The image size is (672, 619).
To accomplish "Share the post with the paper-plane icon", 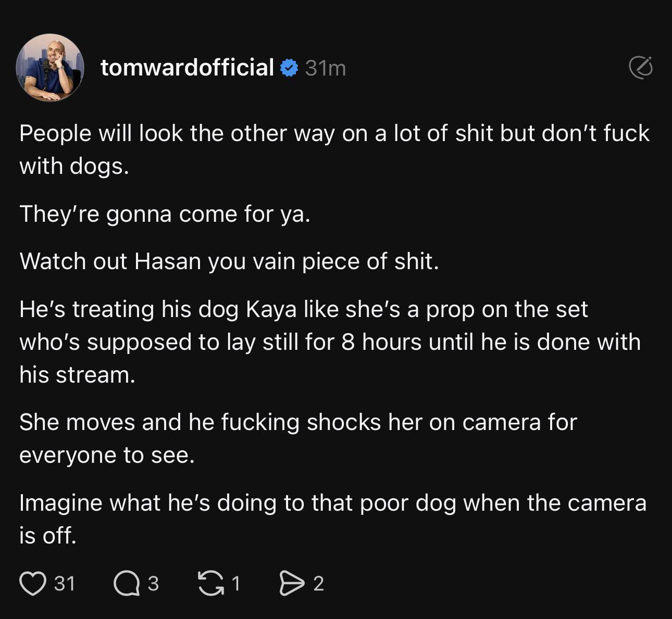I will [292, 584].
